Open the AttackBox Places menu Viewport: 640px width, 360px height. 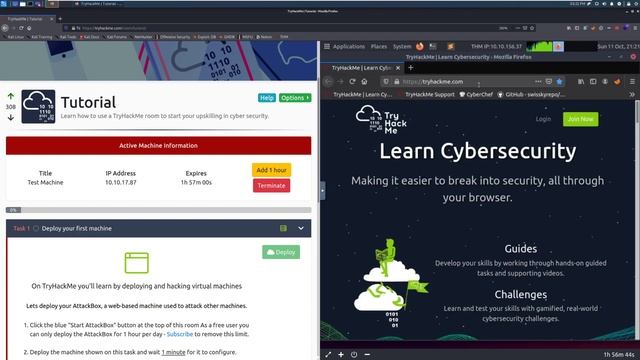point(379,47)
